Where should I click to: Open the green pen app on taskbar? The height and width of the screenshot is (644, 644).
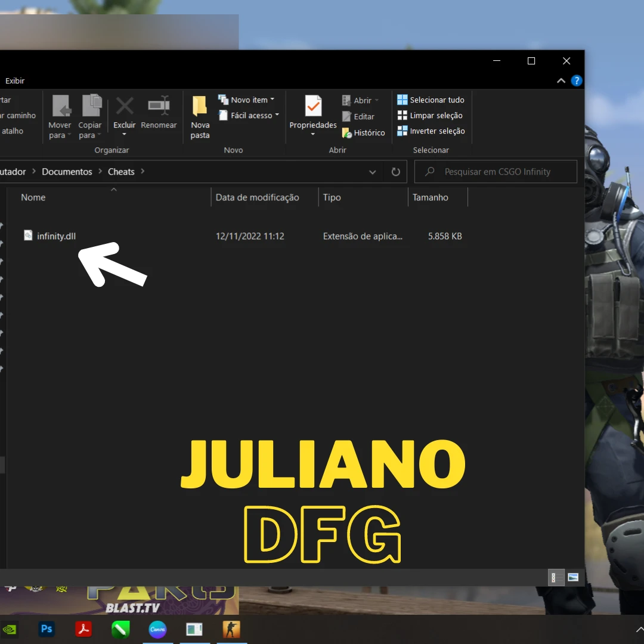pos(120,629)
